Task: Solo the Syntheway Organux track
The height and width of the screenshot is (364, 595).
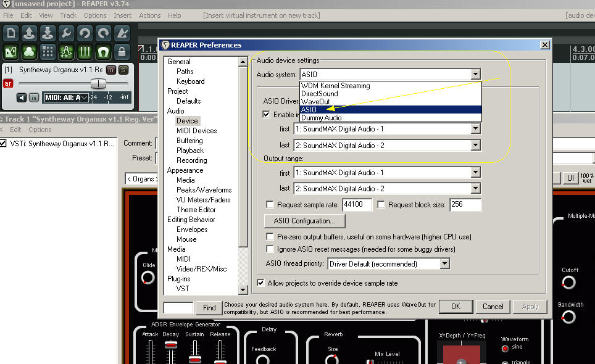Action: tap(123, 70)
